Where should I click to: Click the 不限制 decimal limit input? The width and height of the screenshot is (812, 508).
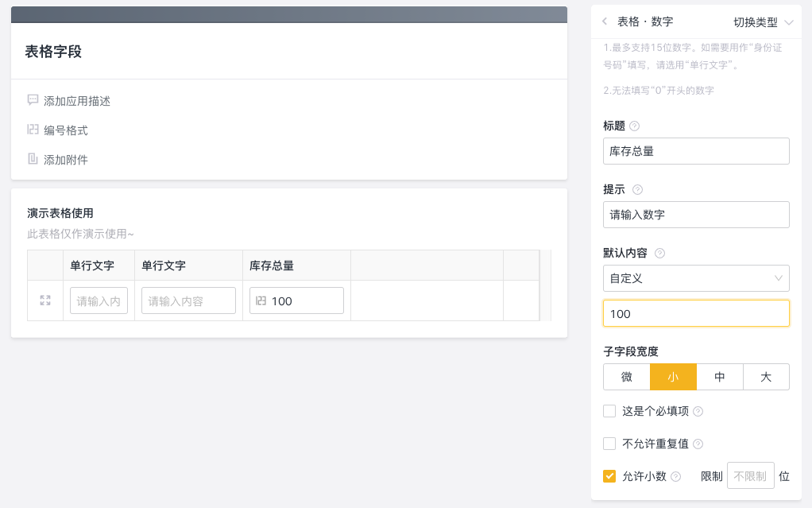(750, 476)
